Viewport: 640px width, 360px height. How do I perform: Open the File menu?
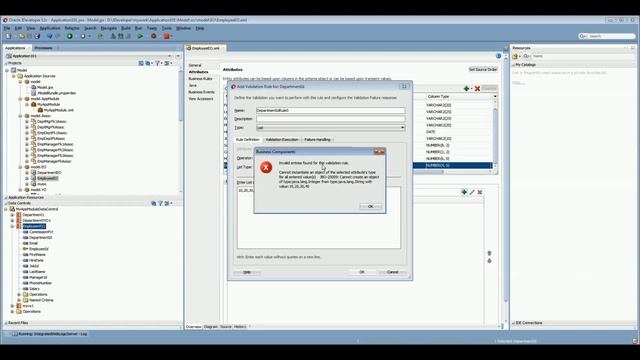click(7, 28)
